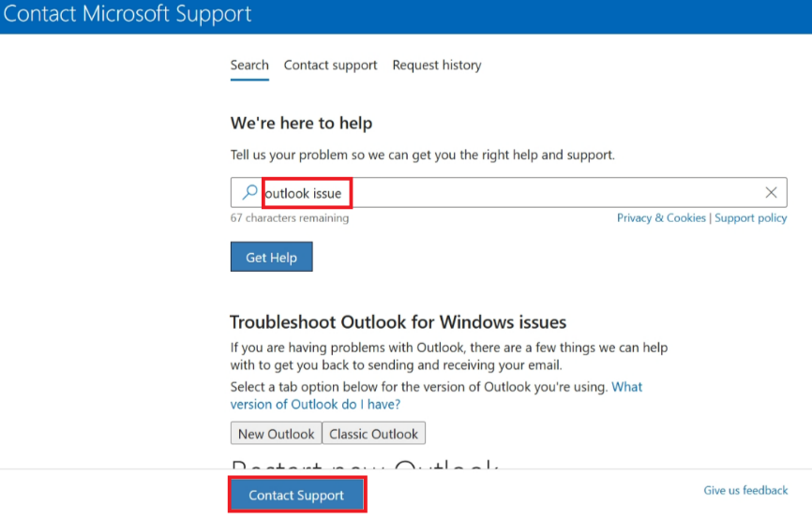Viewport: 812px width, 520px height.
Task: Select the New Outlook tab option
Action: coord(276,433)
